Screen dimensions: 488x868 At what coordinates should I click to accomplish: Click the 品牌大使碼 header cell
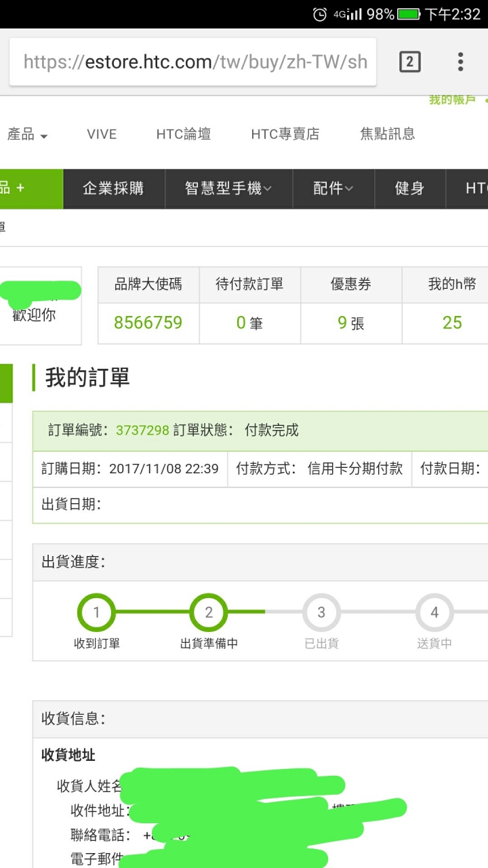(148, 285)
